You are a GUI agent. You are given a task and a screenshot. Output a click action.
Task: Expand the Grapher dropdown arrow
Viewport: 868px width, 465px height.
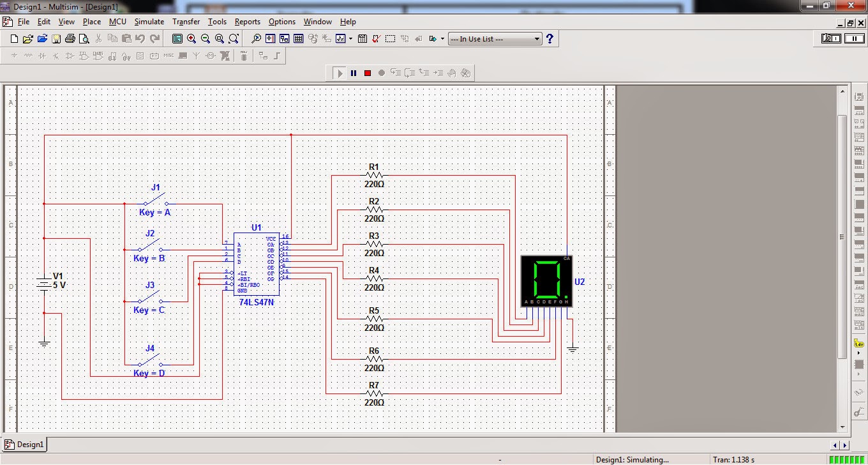click(350, 39)
